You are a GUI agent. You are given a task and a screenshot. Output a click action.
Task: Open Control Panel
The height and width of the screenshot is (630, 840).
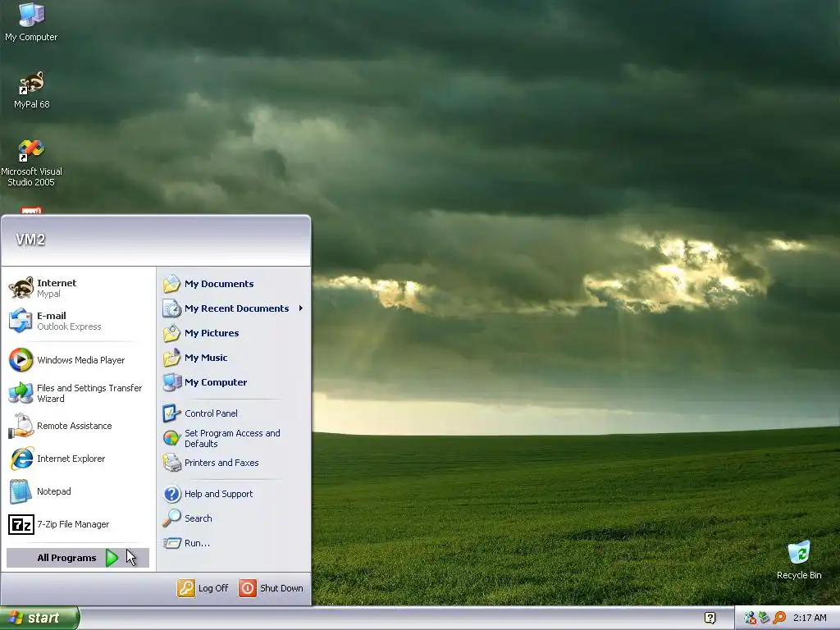pos(234,413)
